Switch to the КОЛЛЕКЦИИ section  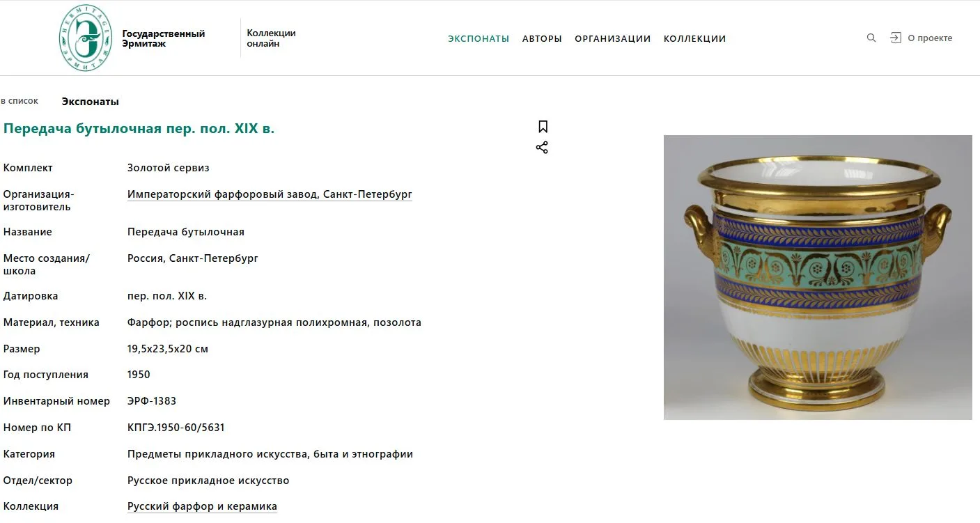(x=694, y=39)
